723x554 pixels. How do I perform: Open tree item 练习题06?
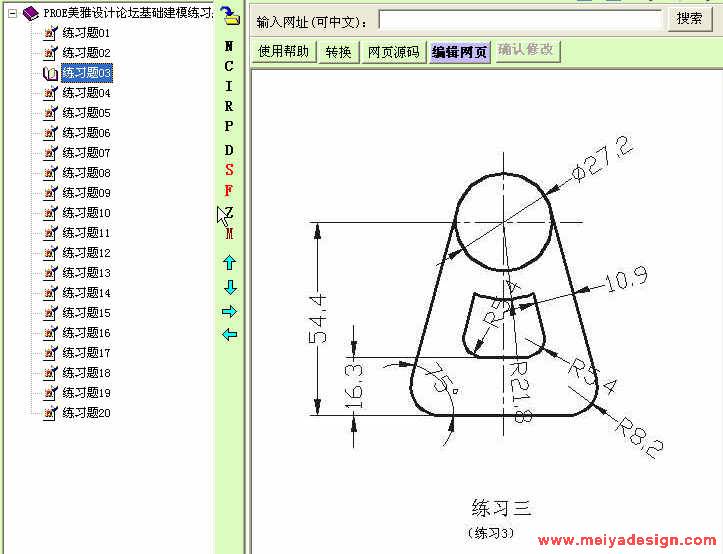click(x=86, y=133)
